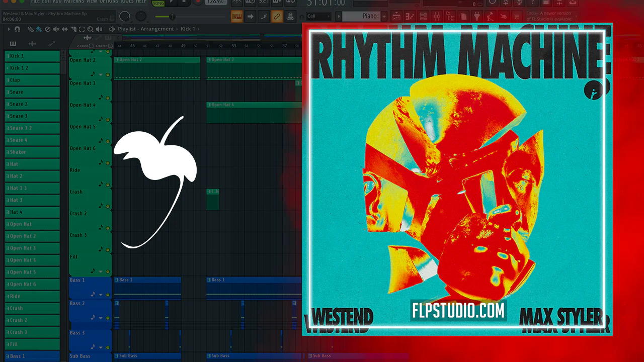This screenshot has height=362, width=644.
Task: Toggle SONG mode button
Action: pyautogui.click(x=158, y=3)
